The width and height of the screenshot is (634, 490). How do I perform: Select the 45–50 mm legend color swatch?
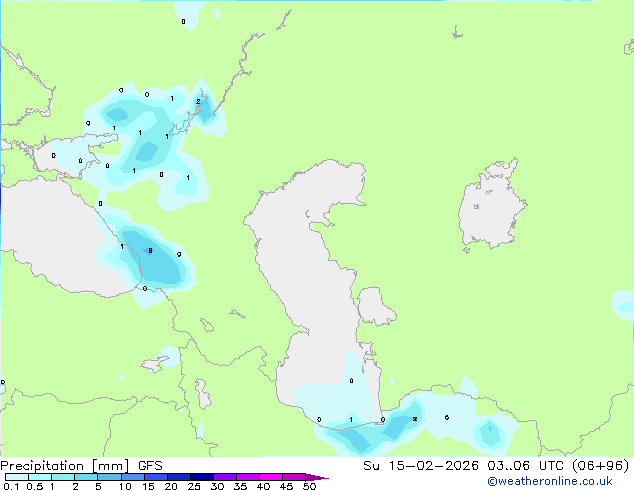pos(294,477)
